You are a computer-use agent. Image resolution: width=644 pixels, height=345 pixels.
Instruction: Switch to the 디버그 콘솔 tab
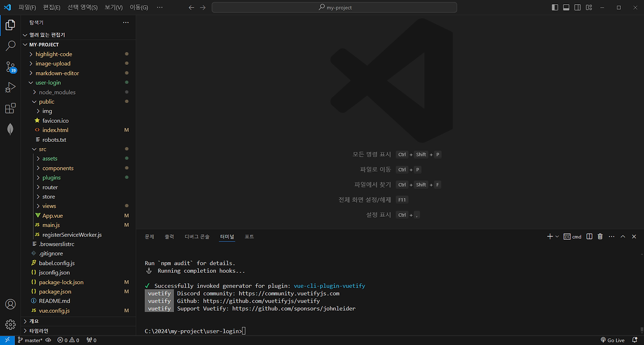point(197,236)
